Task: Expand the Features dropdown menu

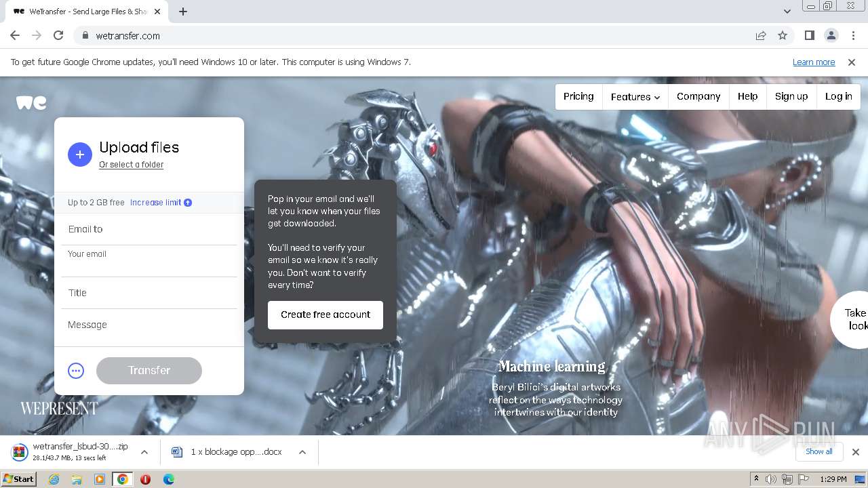Action: tap(635, 97)
